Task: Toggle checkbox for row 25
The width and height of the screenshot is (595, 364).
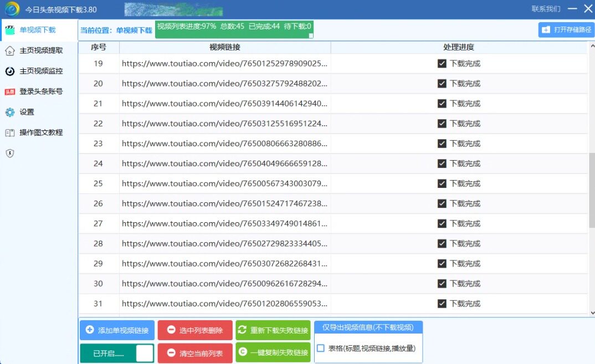Action: [442, 183]
